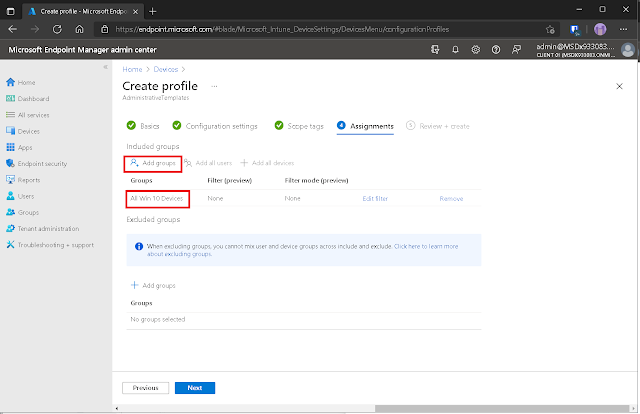
Task: Click the horizontal scrollbar at the bottom
Action: [x=502, y=408]
